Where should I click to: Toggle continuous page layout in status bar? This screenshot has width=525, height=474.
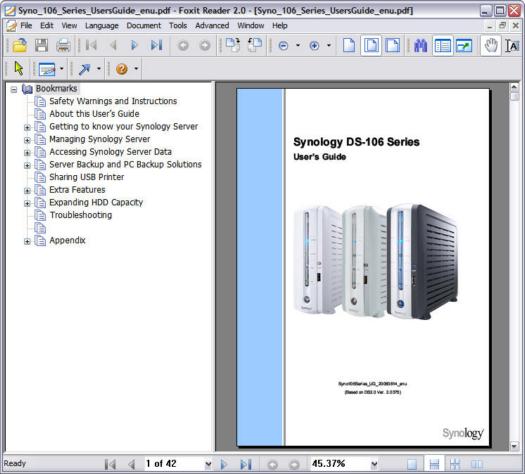point(434,464)
